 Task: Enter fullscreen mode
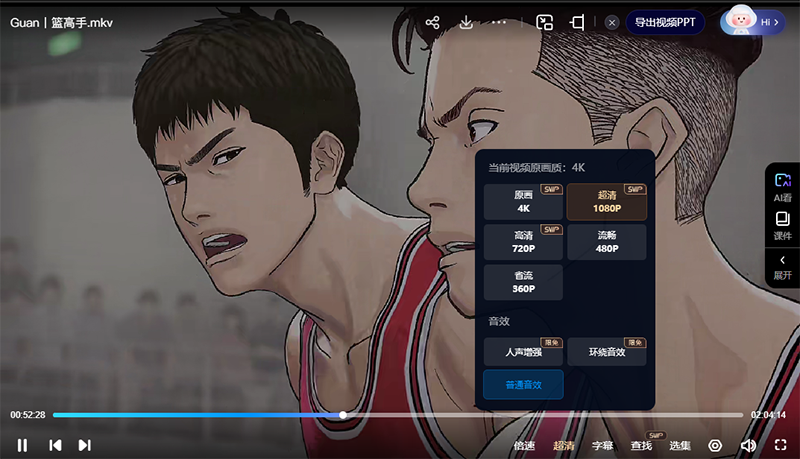pyautogui.click(x=781, y=445)
